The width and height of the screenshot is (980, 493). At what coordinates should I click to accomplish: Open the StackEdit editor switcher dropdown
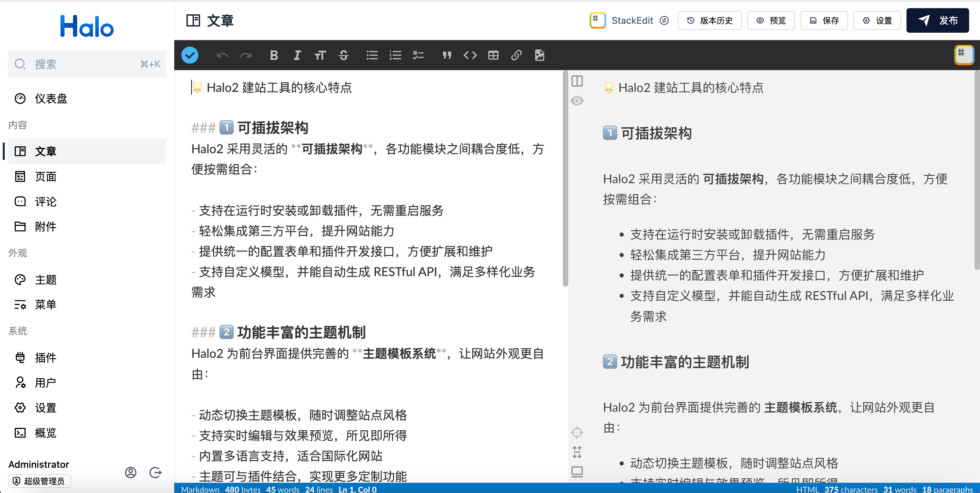click(664, 20)
